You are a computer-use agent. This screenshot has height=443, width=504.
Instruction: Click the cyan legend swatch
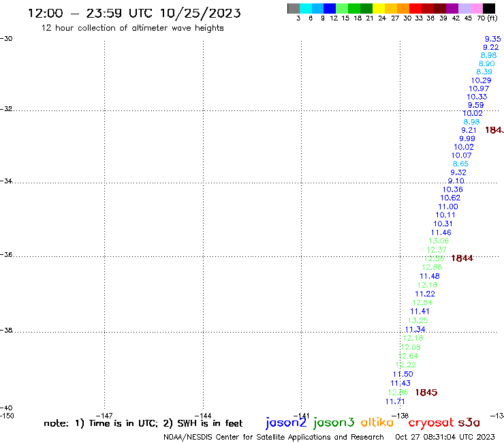point(306,8)
